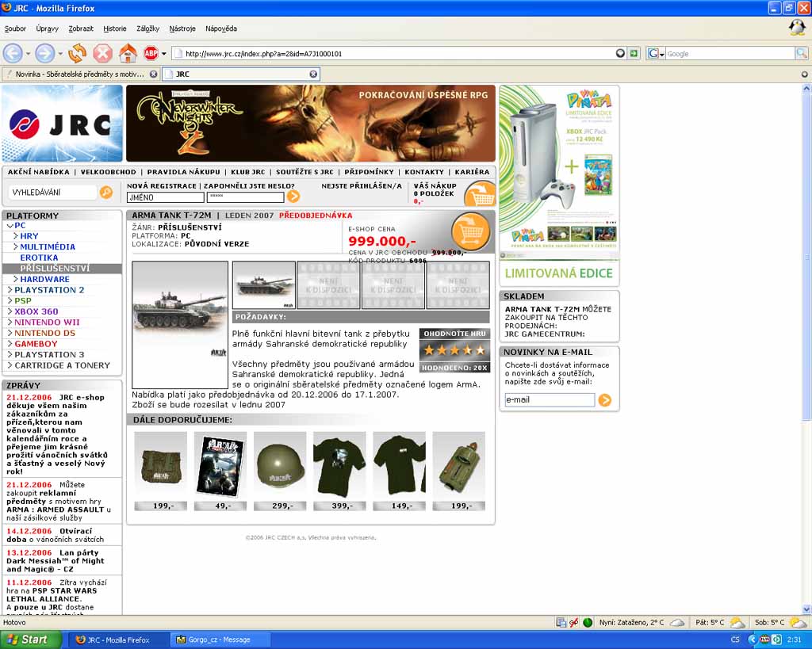812x649 pixels.
Task: Open the Úpravy menu
Action: click(47, 29)
